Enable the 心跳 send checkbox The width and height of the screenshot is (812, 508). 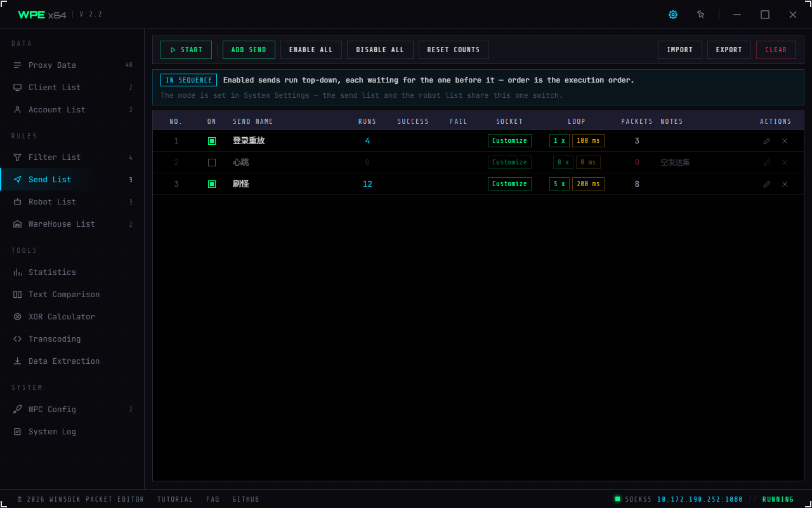point(212,163)
